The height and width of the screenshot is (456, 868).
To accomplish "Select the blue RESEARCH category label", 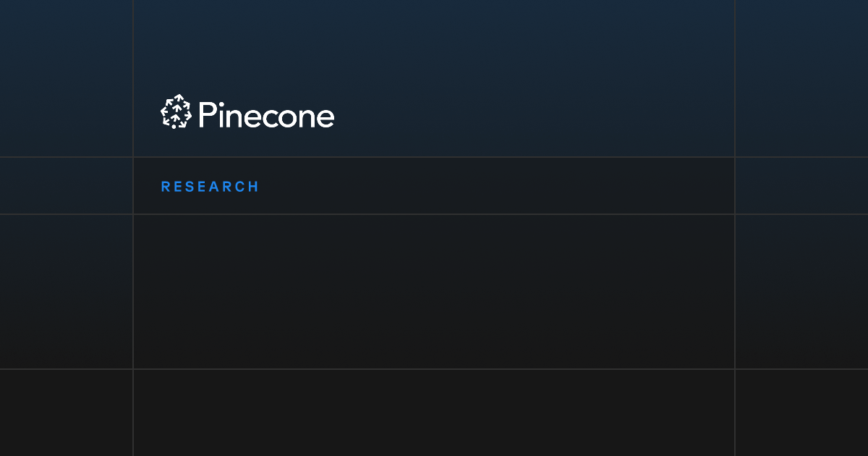I will [x=210, y=187].
